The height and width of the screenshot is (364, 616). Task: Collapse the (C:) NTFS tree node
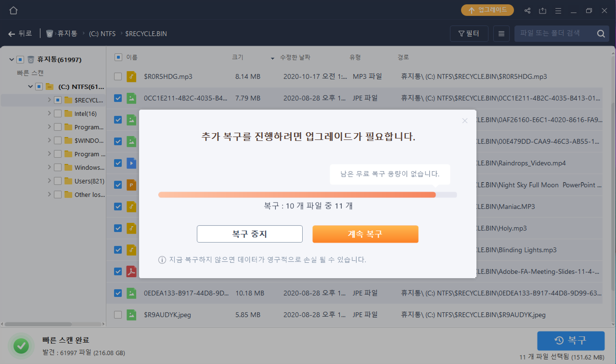pyautogui.click(x=30, y=87)
